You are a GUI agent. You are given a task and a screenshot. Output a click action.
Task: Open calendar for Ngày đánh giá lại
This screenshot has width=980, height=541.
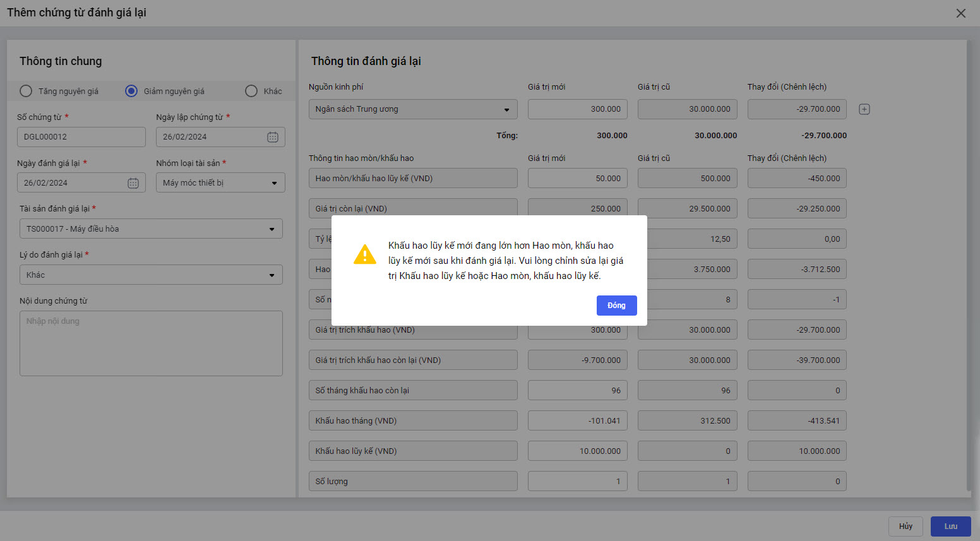pyautogui.click(x=133, y=183)
